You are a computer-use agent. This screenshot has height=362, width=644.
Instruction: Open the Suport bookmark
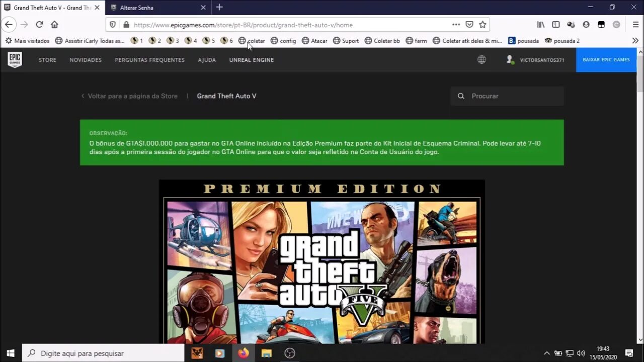pos(346,41)
